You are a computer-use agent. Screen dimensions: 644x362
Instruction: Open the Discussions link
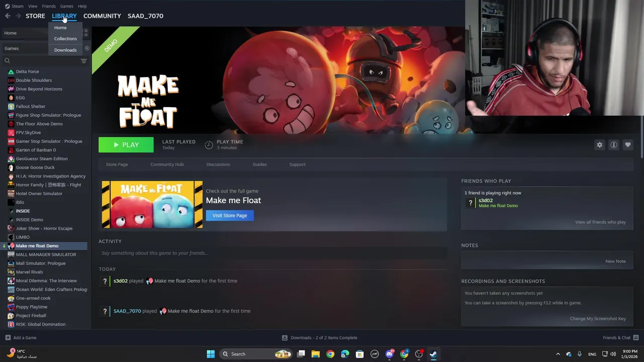[218, 164]
